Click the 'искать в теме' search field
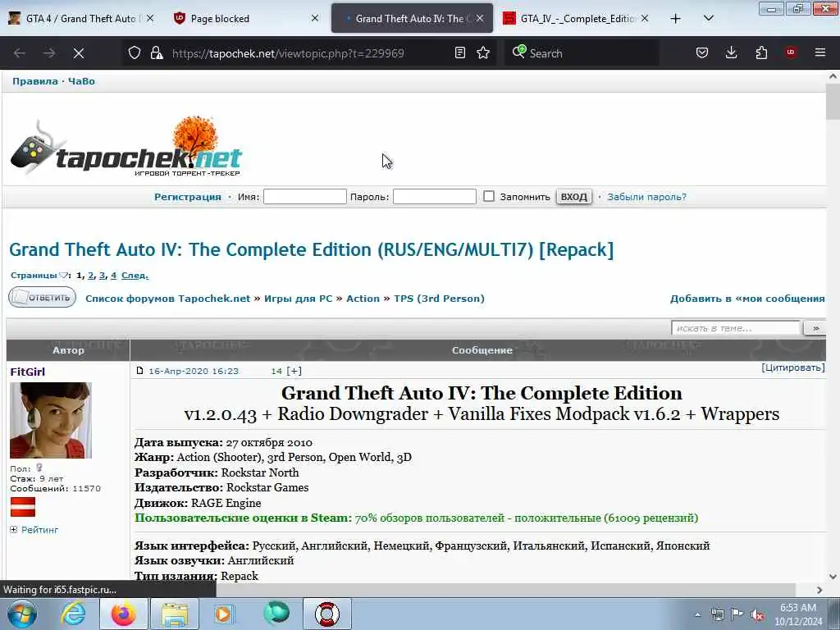840x630 pixels. (x=736, y=328)
